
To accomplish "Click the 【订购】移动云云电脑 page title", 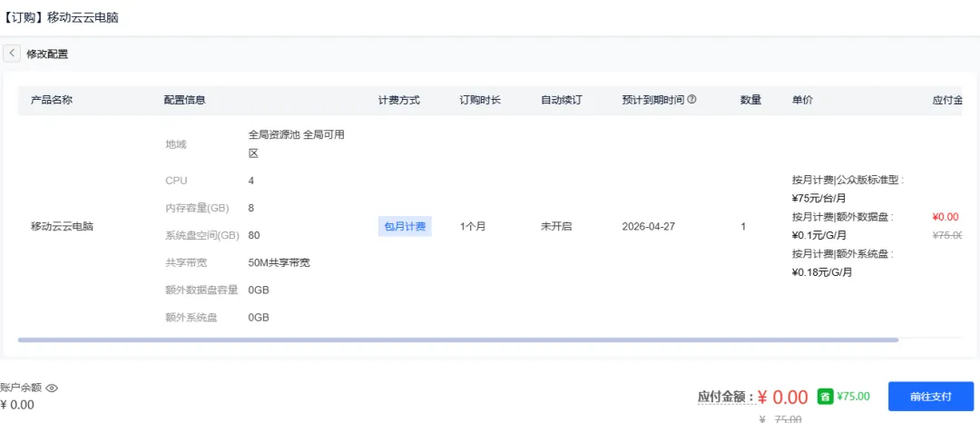I will [61, 17].
